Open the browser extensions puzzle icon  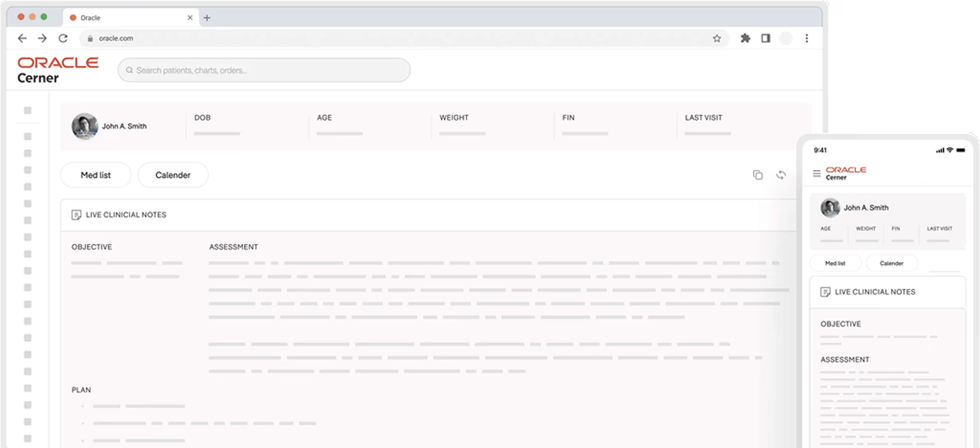point(745,38)
